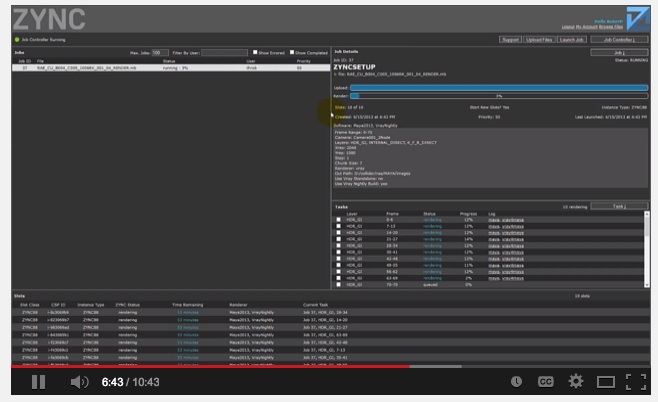This screenshot has width=658, height=402.
Task: Select the slot row running Job 37 HDR_GI 7-13
Action: pos(331,350)
